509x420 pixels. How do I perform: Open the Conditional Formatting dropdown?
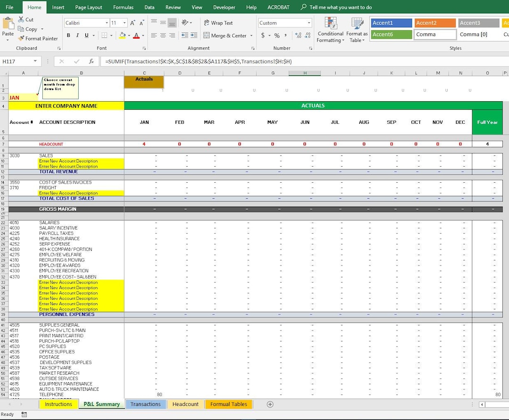(x=330, y=30)
